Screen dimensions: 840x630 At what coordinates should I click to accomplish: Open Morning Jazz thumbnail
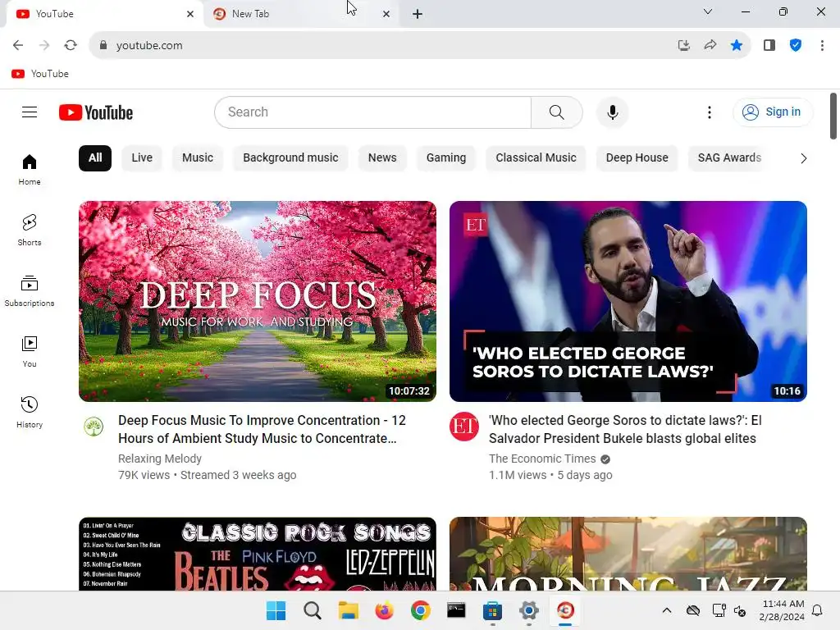pos(628,554)
